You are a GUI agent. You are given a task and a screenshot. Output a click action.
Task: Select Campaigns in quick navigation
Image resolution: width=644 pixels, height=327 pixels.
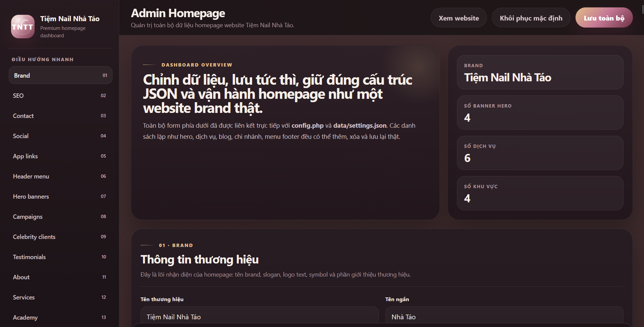pos(60,216)
